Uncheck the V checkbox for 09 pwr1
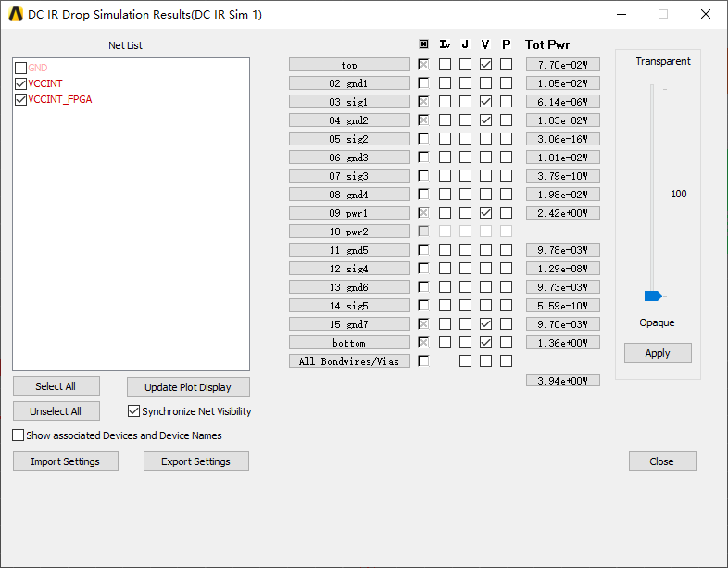Screen dimensions: 728x568 coord(485,213)
